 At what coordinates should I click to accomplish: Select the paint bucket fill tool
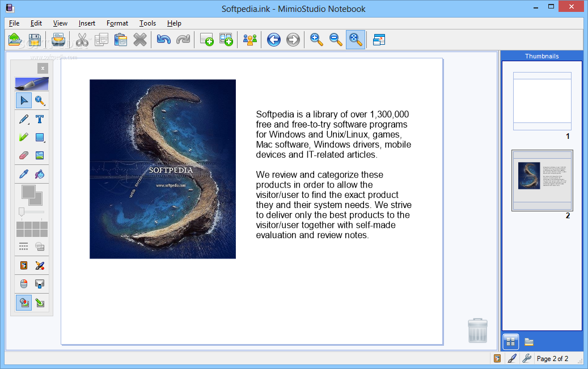40,174
